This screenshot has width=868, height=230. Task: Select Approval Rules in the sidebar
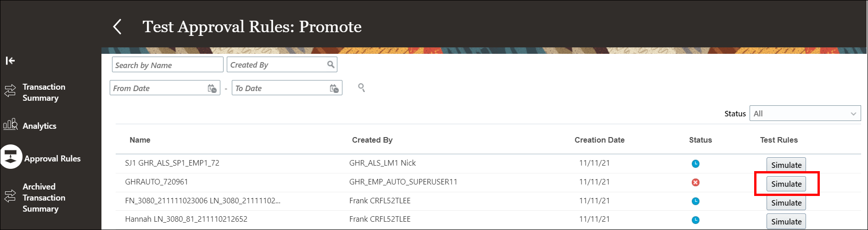click(x=52, y=159)
